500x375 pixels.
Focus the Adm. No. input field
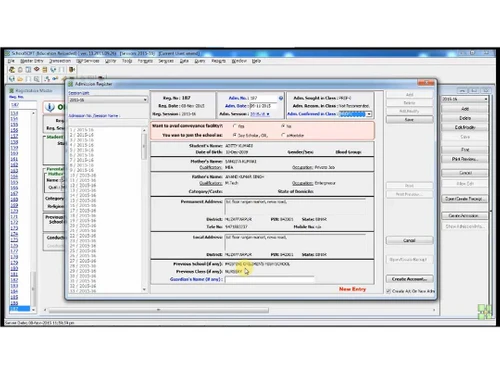coord(263,98)
